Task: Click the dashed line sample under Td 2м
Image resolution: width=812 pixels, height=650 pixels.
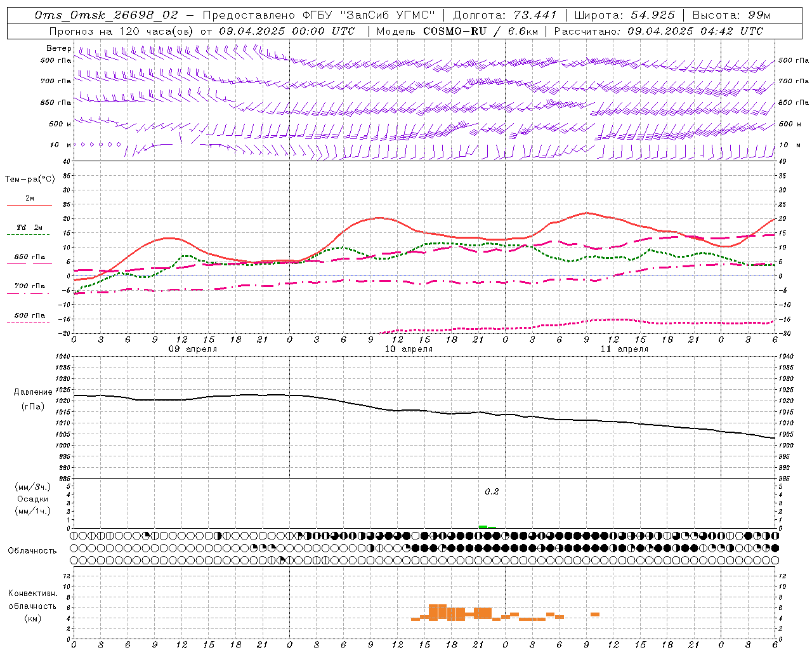Action: [29, 235]
